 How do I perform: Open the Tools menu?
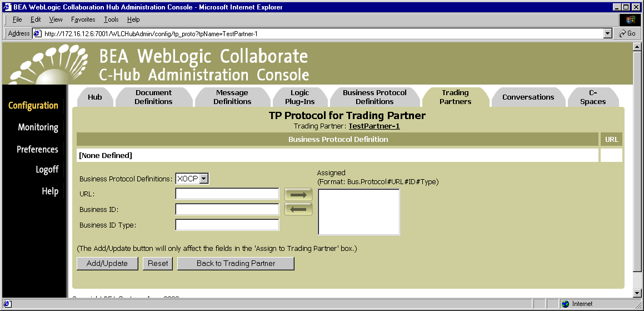(111, 19)
